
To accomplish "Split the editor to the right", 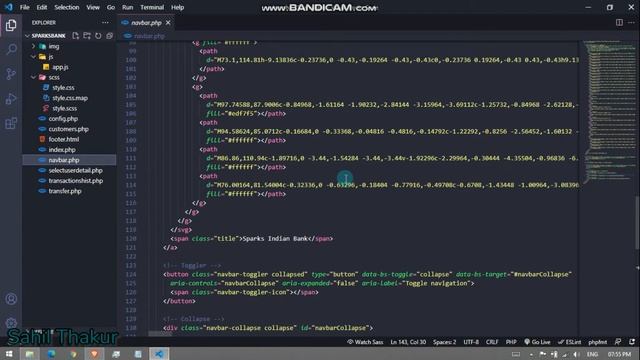I will click(619, 22).
